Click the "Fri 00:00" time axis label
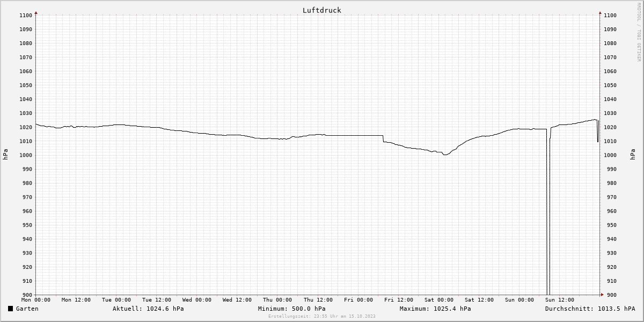 click(x=358, y=300)
